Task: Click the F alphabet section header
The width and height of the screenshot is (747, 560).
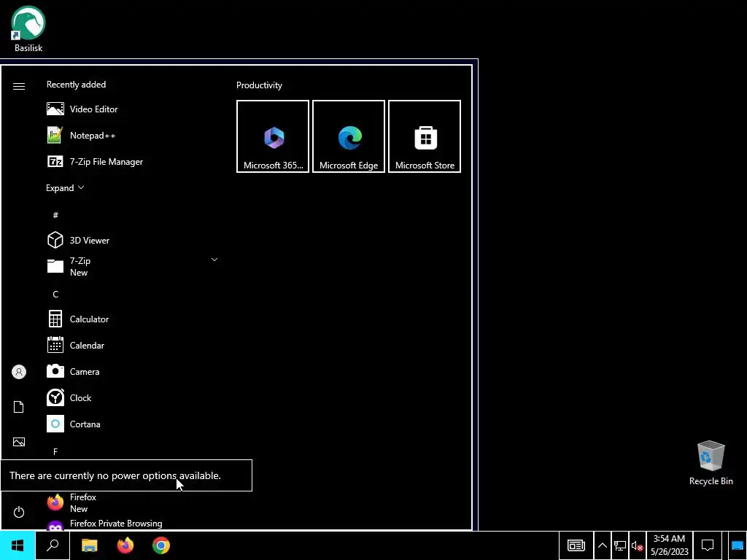Action: point(55,451)
